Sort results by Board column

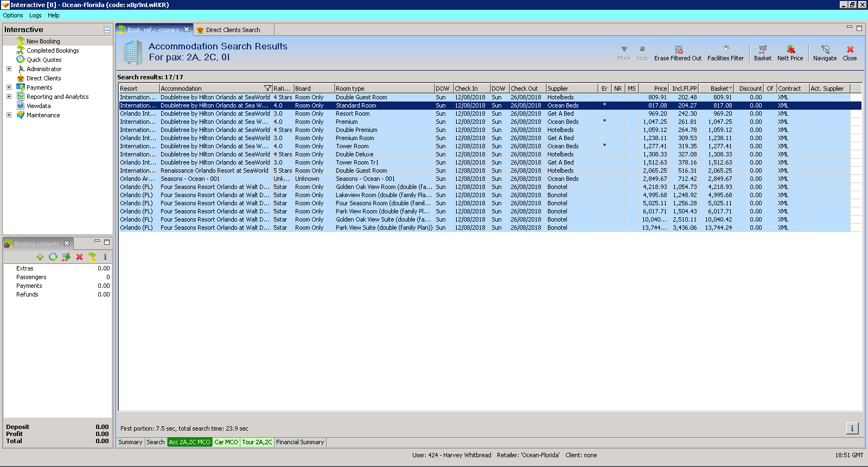(314, 89)
